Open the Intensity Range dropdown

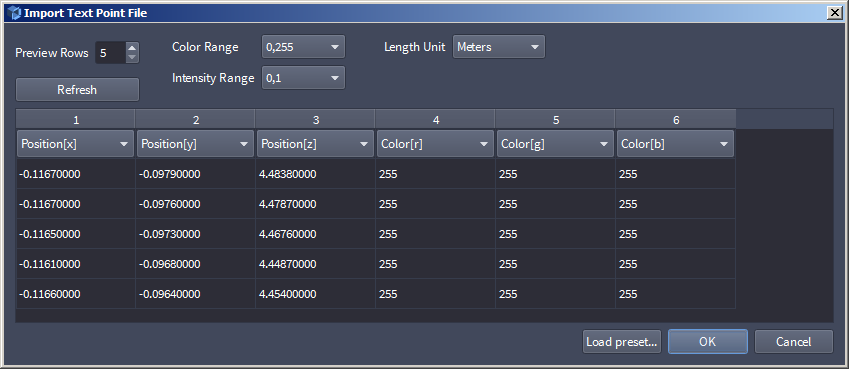pyautogui.click(x=303, y=78)
